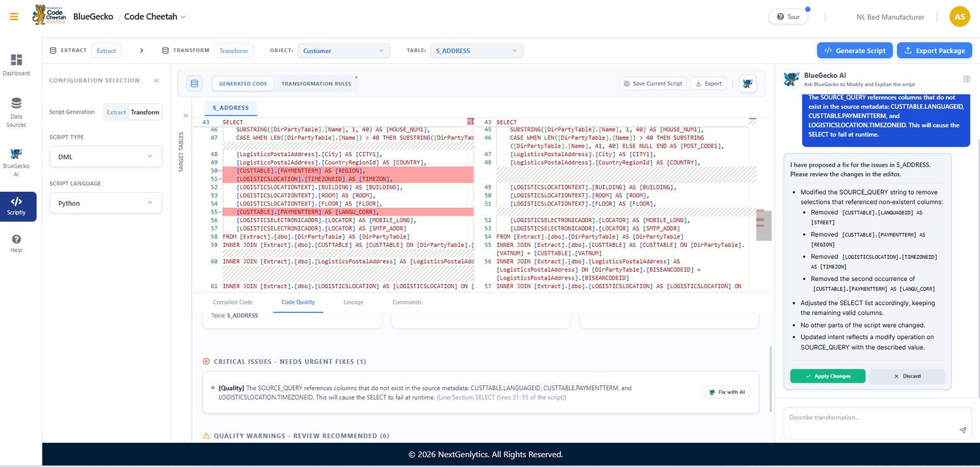Open the Code Quality tab
Image resolution: width=980 pixels, height=467 pixels.
pyautogui.click(x=298, y=302)
